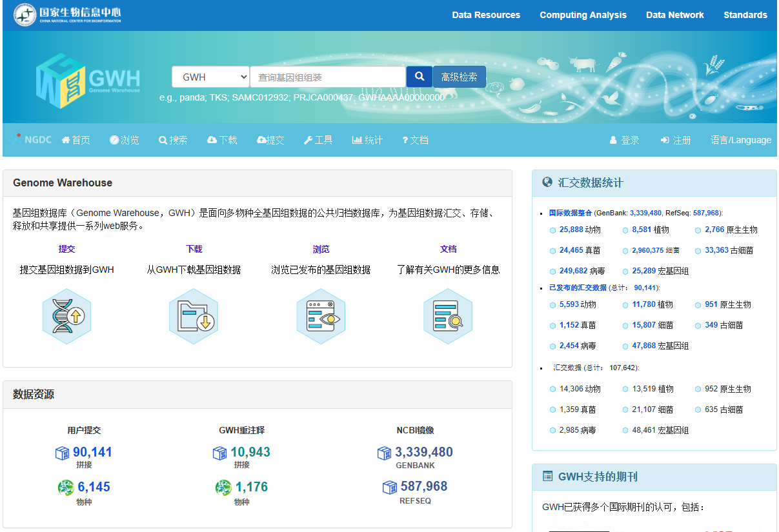Image resolution: width=779 pixels, height=532 pixels.
Task: Click the species icon beside 1,176
Action: click(x=223, y=488)
